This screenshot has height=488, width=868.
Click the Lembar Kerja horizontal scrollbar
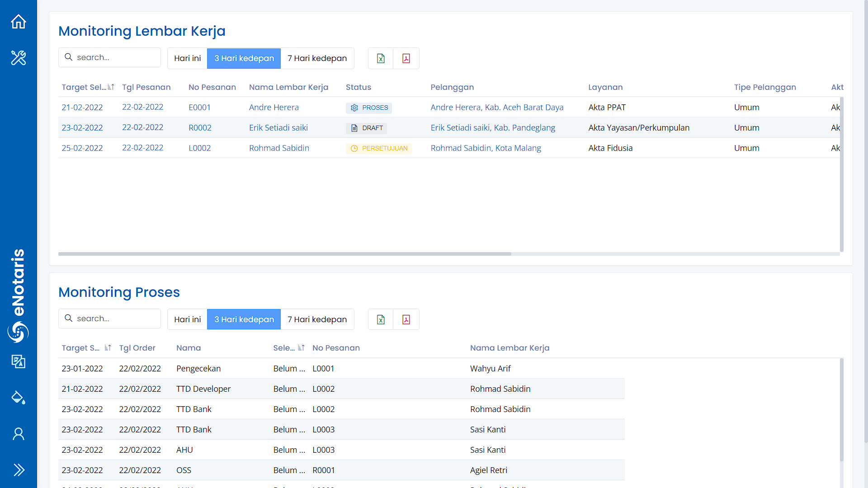285,254
